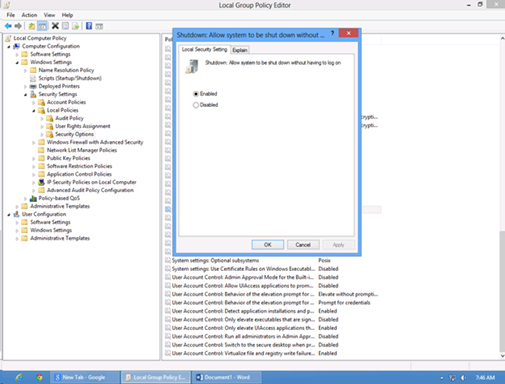This screenshot has width=505, height=384.
Task: Open Properties via the toolbar icon
Action: point(66,26)
